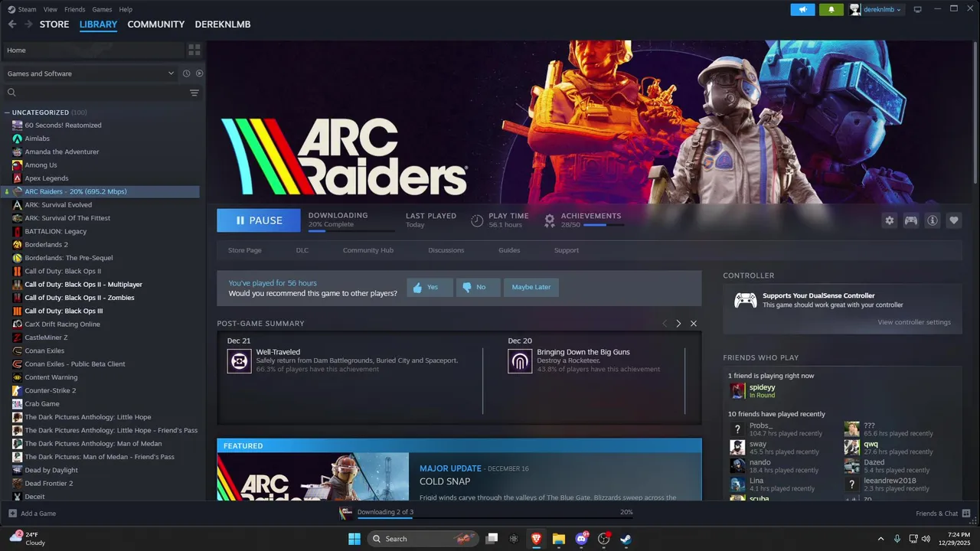The height and width of the screenshot is (551, 980).
Task: Click View controller settings link
Action: tap(914, 322)
